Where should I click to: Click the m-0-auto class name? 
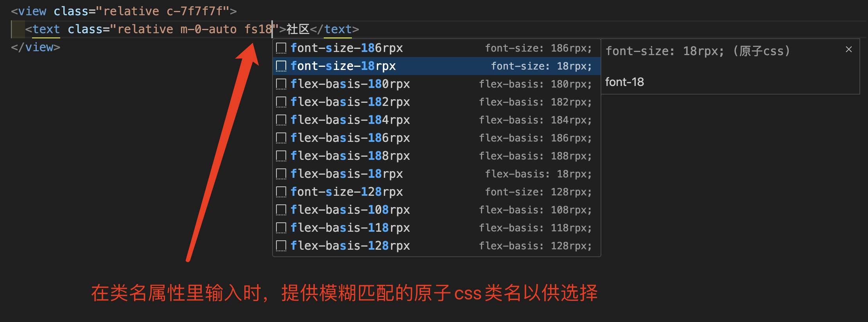click(208, 29)
